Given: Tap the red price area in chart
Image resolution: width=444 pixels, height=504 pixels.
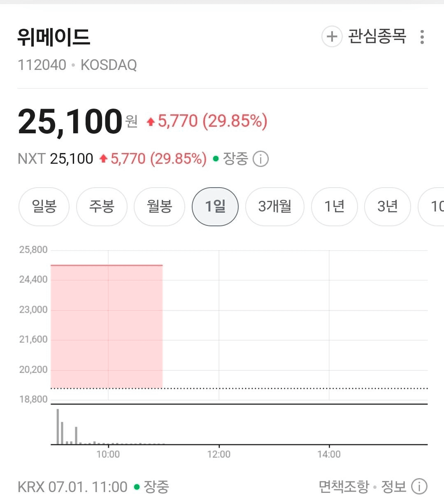Looking at the screenshot, I should pos(107,327).
